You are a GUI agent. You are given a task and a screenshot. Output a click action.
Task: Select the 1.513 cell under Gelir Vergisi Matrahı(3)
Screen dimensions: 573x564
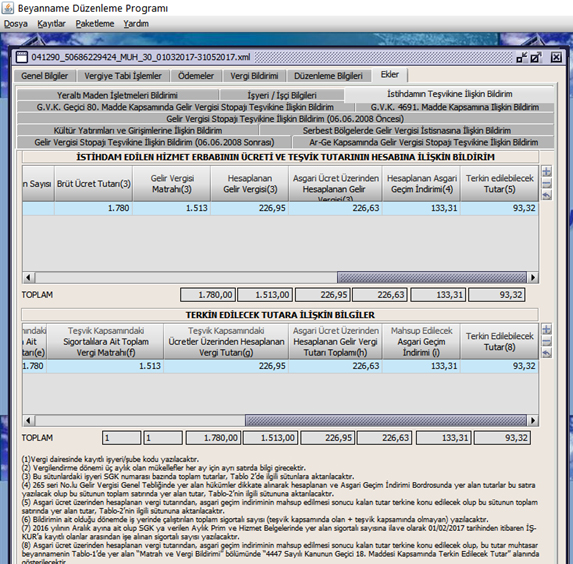[172, 208]
